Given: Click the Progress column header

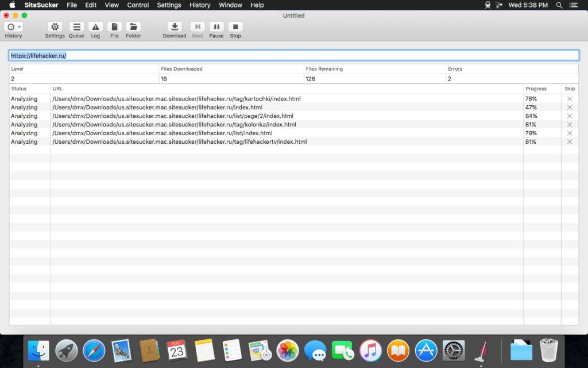Looking at the screenshot, I should [536, 89].
